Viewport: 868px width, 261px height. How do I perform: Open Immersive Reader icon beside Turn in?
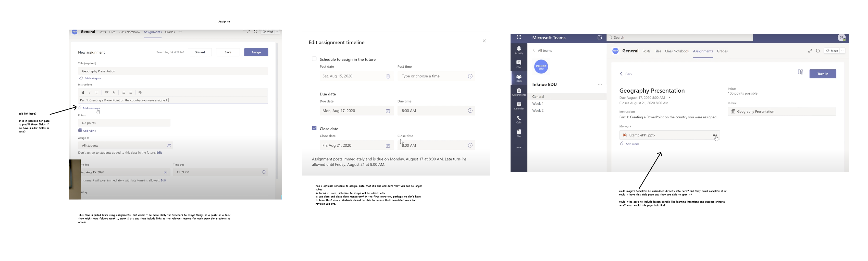[800, 72]
